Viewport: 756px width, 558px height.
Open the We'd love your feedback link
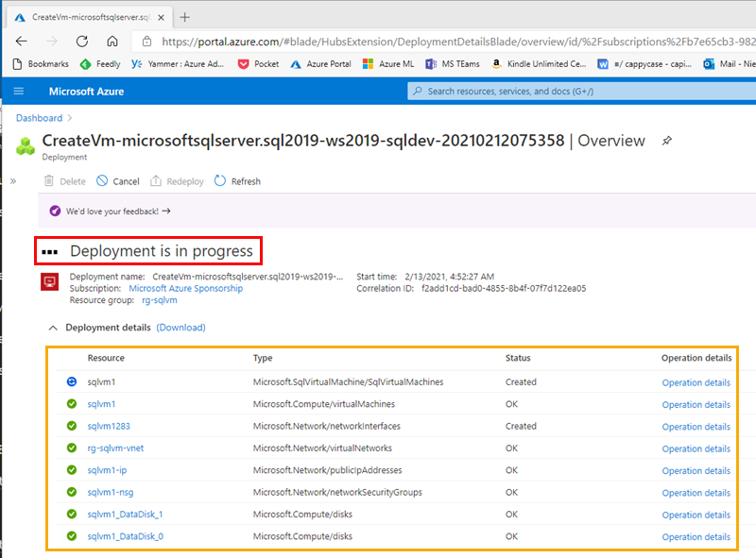[x=118, y=211]
